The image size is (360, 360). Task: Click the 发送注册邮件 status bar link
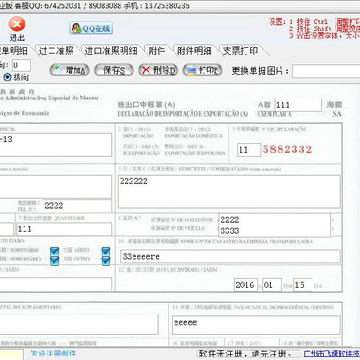pos(53,353)
